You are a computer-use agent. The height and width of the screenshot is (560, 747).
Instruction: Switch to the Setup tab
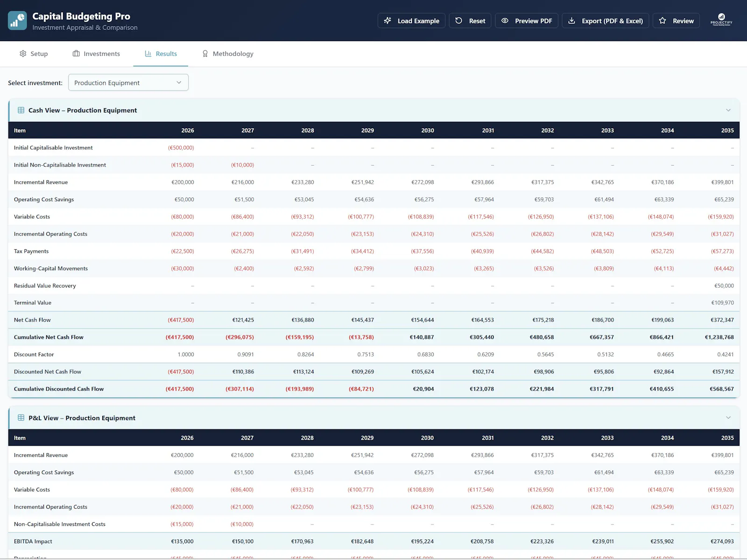coord(34,54)
